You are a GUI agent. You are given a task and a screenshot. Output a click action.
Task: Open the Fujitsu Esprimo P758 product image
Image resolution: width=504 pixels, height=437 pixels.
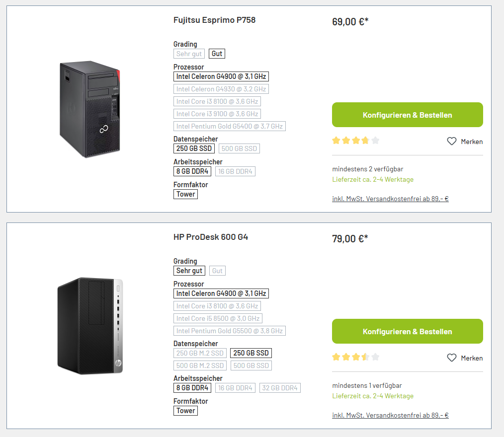click(x=89, y=109)
